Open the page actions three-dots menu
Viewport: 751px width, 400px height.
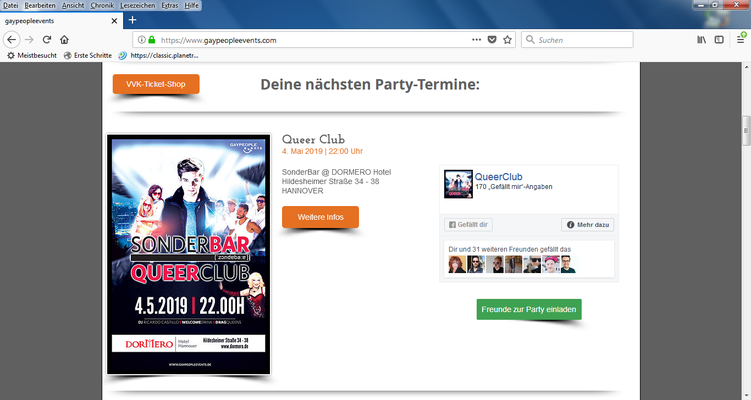[x=477, y=40]
